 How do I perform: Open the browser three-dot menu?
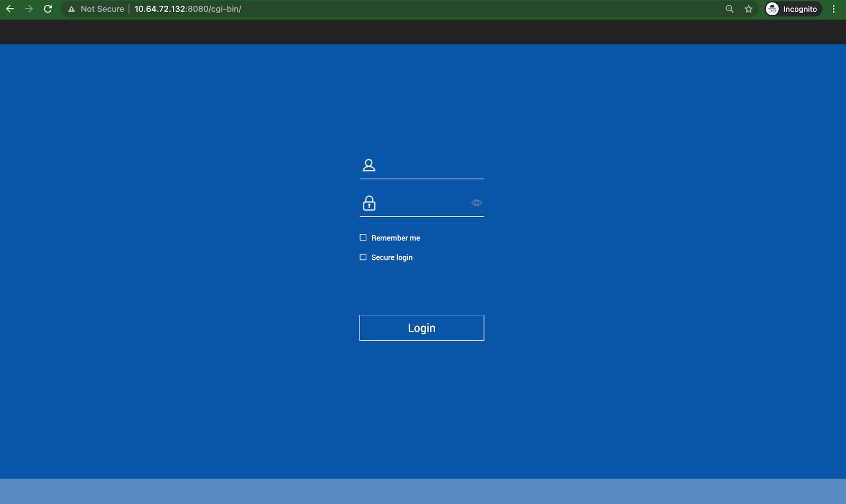(834, 9)
